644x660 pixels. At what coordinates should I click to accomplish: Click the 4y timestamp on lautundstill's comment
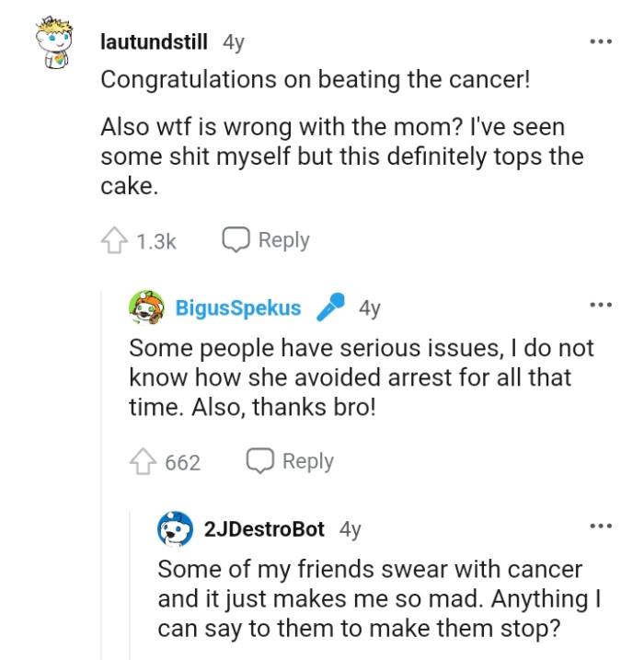pos(234,42)
